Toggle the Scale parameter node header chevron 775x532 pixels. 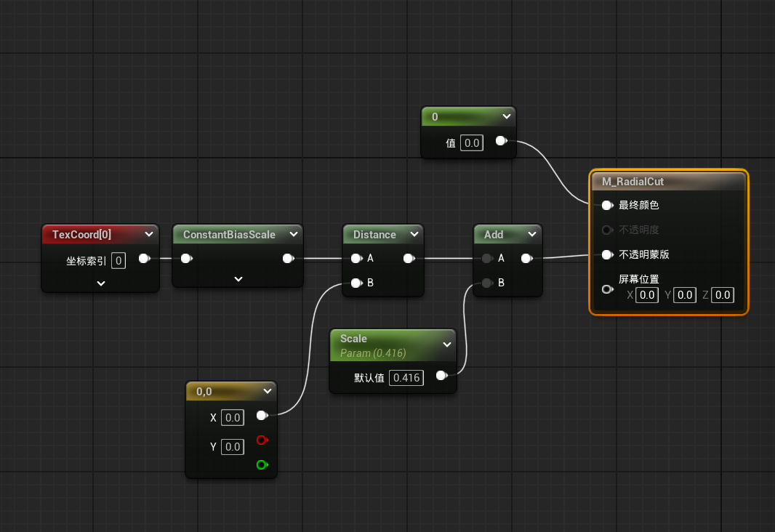[x=446, y=345]
